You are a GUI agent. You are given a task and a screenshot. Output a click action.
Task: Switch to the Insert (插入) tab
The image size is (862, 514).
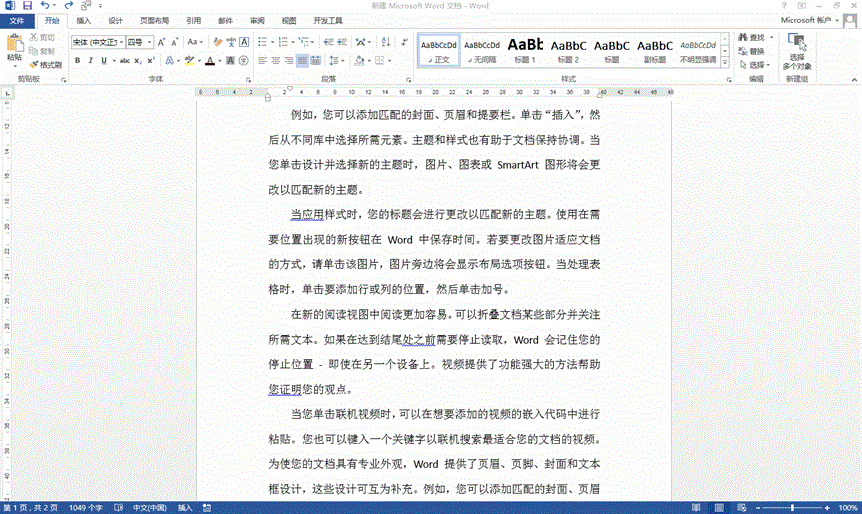(x=84, y=20)
